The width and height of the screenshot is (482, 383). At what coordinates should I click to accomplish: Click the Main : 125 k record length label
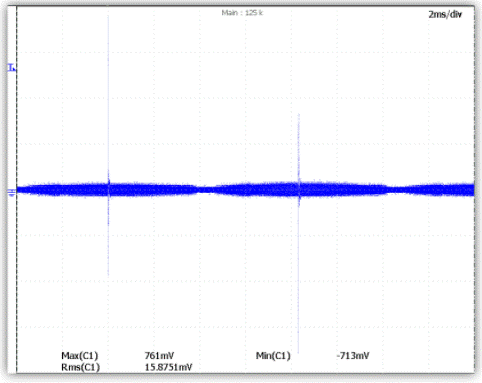[x=242, y=13]
